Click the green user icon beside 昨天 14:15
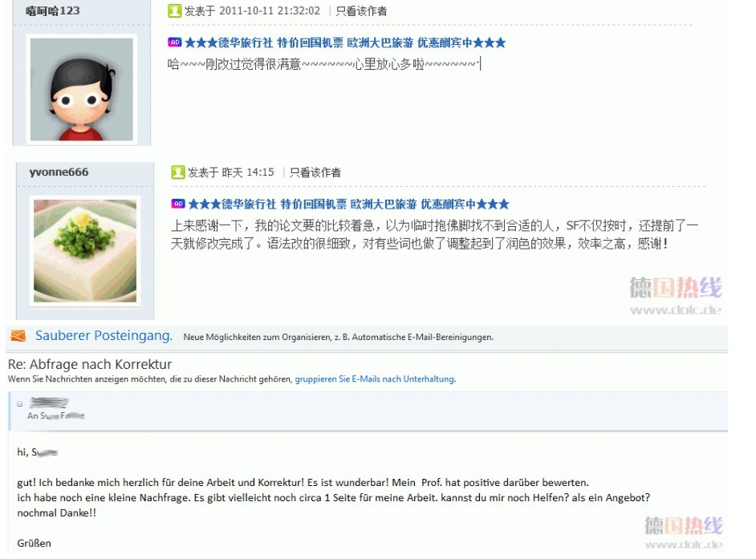The width and height of the screenshot is (756, 559). [178, 172]
